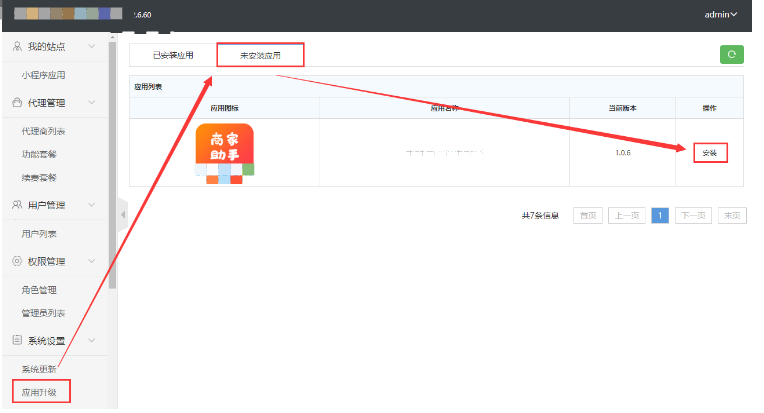Click the 操作 column header
The height and width of the screenshot is (413, 764).
coord(709,108)
